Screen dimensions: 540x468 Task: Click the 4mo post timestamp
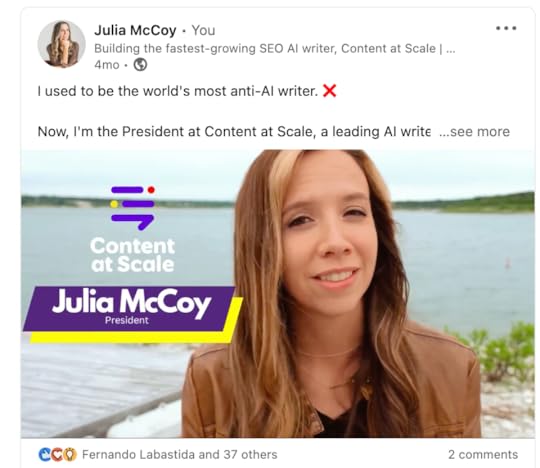[107, 65]
